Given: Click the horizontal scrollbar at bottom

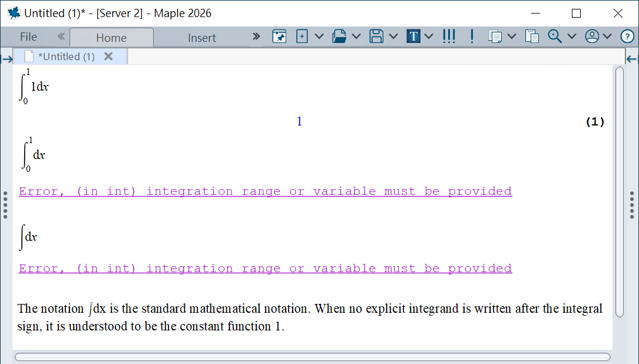Looking at the screenshot, I should click(x=312, y=357).
